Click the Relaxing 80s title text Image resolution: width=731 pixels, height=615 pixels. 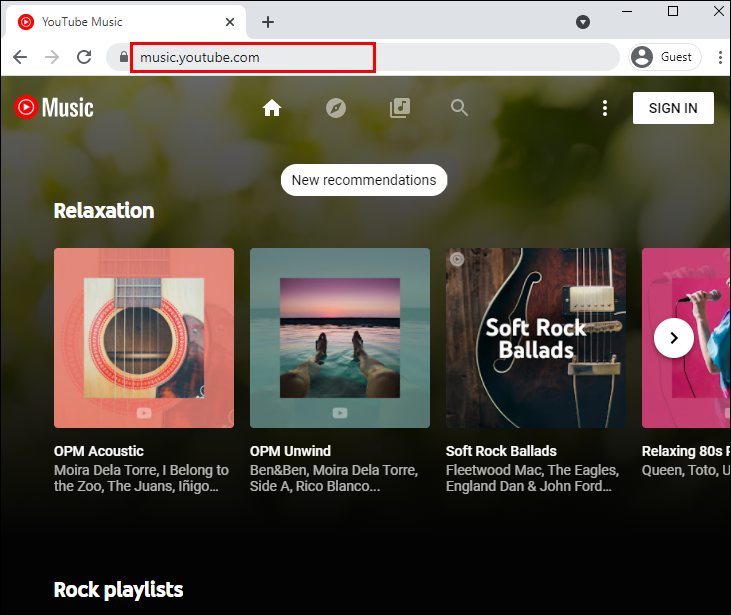coord(686,451)
